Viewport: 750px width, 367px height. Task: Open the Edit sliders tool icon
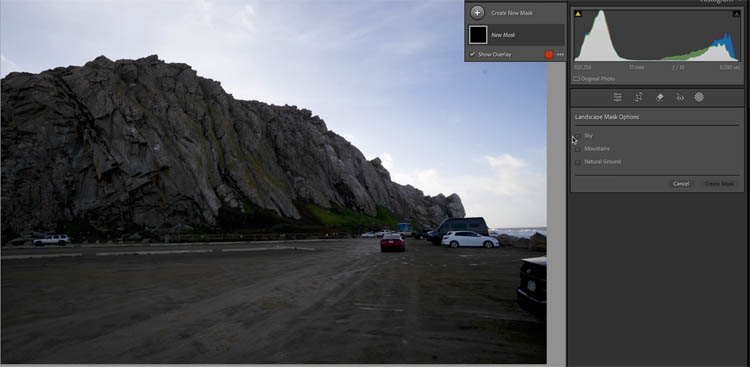point(618,97)
